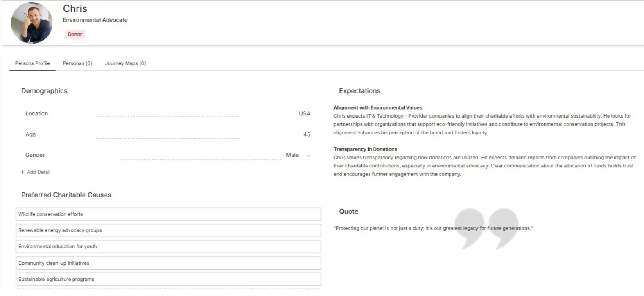Open the Journey Maps (0) tab
644x296 pixels.
tap(125, 63)
